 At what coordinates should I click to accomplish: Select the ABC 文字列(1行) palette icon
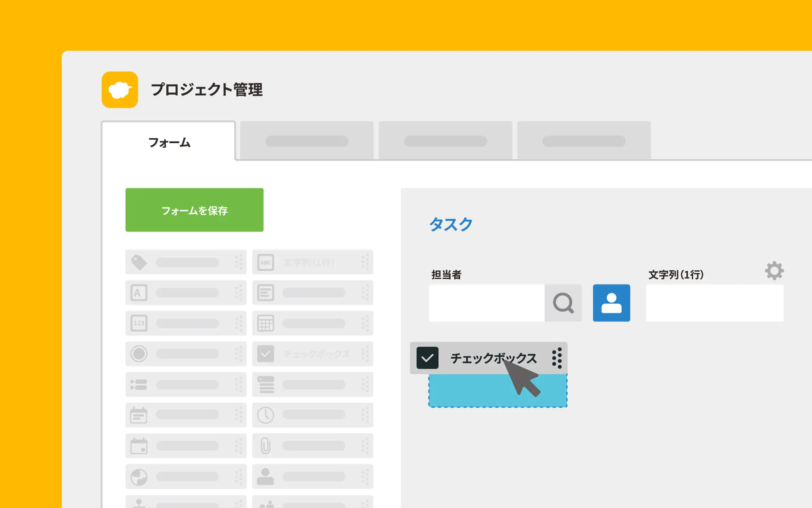click(x=265, y=262)
